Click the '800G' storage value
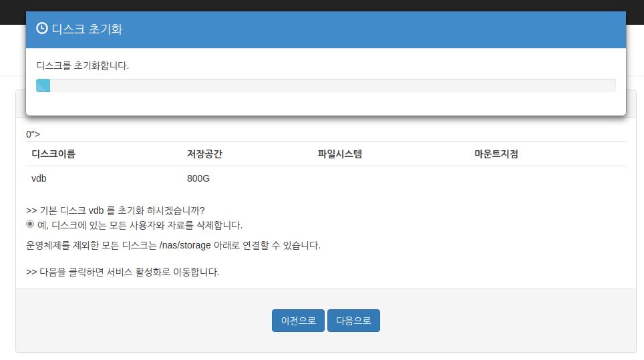The image size is (644, 360). tap(198, 178)
